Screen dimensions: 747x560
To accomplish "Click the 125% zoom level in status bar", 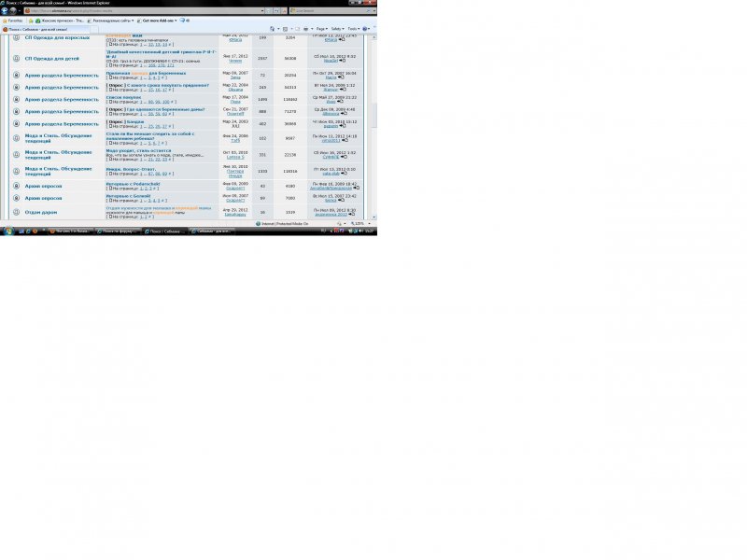I will [x=359, y=224].
